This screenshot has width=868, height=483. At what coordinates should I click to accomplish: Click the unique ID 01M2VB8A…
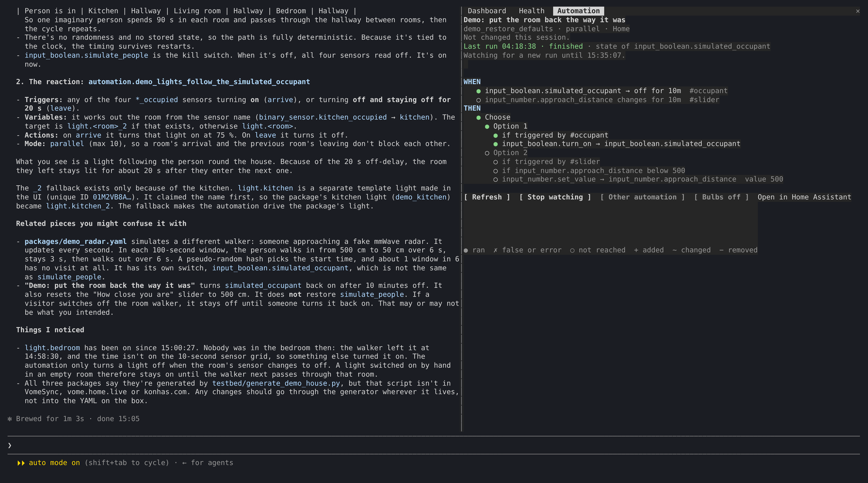(112, 197)
